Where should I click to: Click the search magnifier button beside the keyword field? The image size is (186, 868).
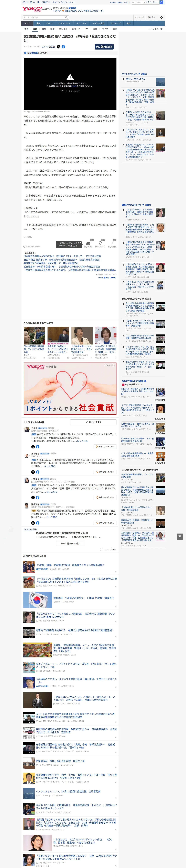[66, 17]
